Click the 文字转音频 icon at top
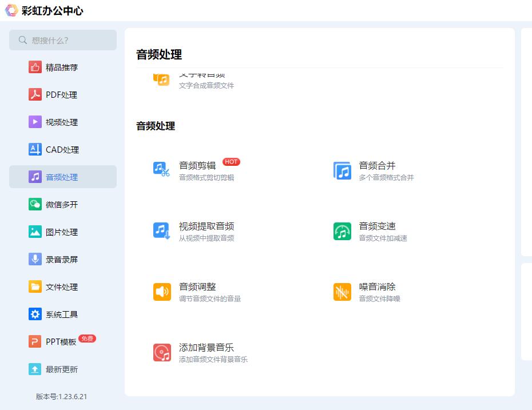The height and width of the screenshot is (410, 532). click(x=162, y=79)
